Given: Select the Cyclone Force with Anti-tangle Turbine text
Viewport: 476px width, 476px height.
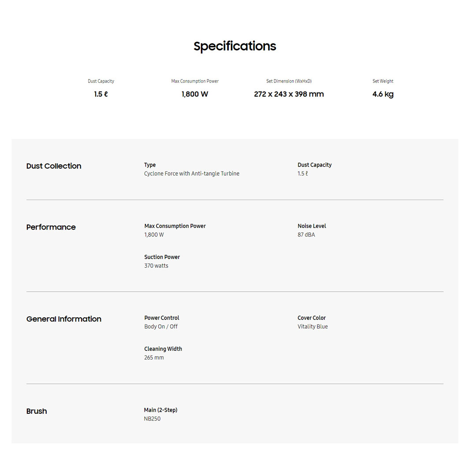Looking at the screenshot, I should [192, 174].
